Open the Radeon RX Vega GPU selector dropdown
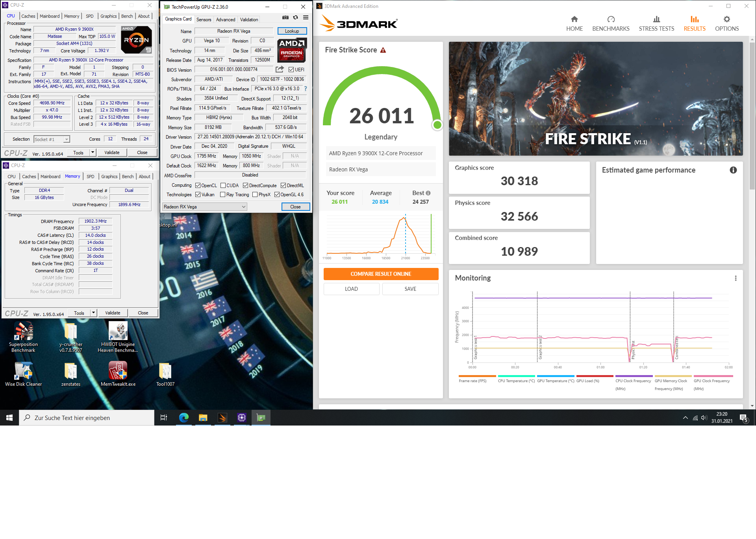Viewport: 756px width, 539px height. [x=205, y=207]
